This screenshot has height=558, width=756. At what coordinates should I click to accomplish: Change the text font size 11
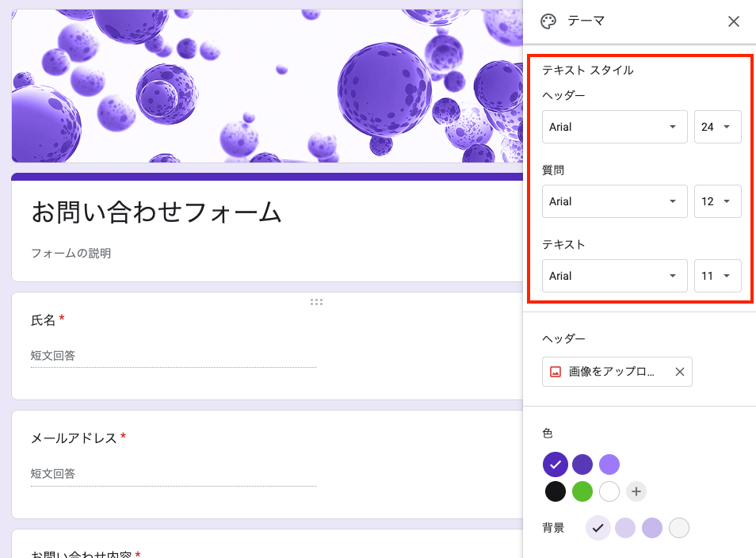click(717, 276)
